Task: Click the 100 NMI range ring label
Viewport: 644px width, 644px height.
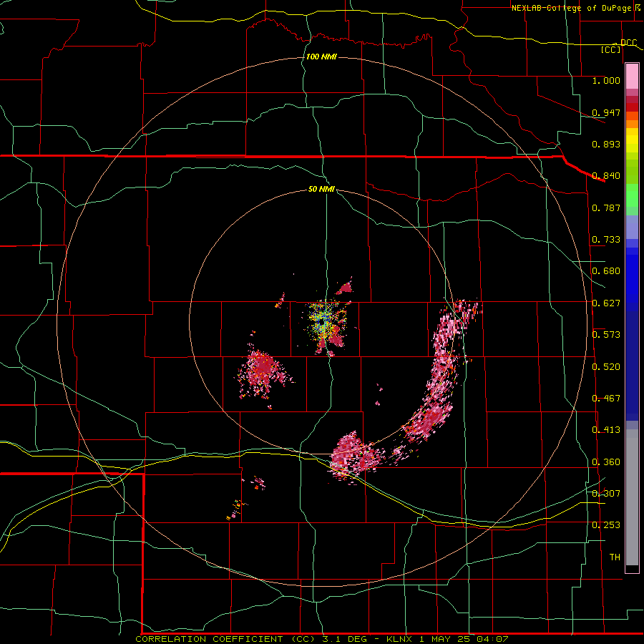Action: point(321,57)
